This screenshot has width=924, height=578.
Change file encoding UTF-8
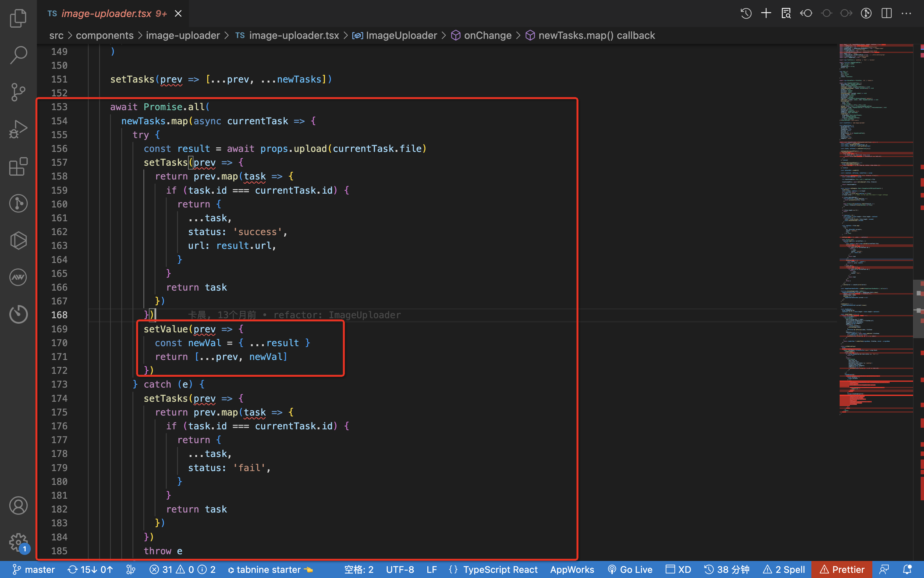point(400,570)
